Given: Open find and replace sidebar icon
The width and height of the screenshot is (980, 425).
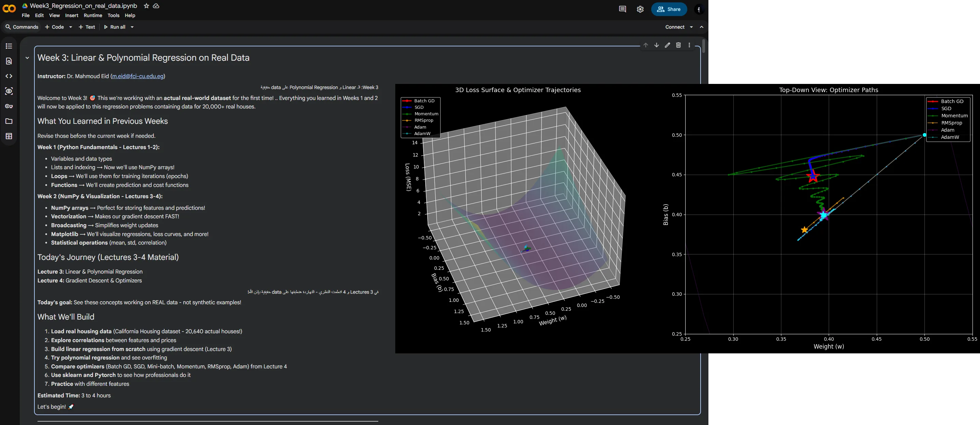Looking at the screenshot, I should pyautogui.click(x=9, y=61).
